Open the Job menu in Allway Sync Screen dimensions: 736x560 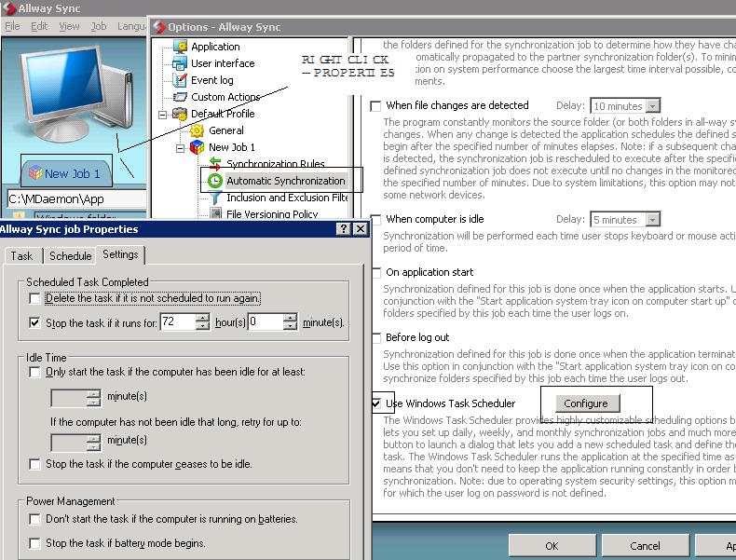[x=99, y=26]
